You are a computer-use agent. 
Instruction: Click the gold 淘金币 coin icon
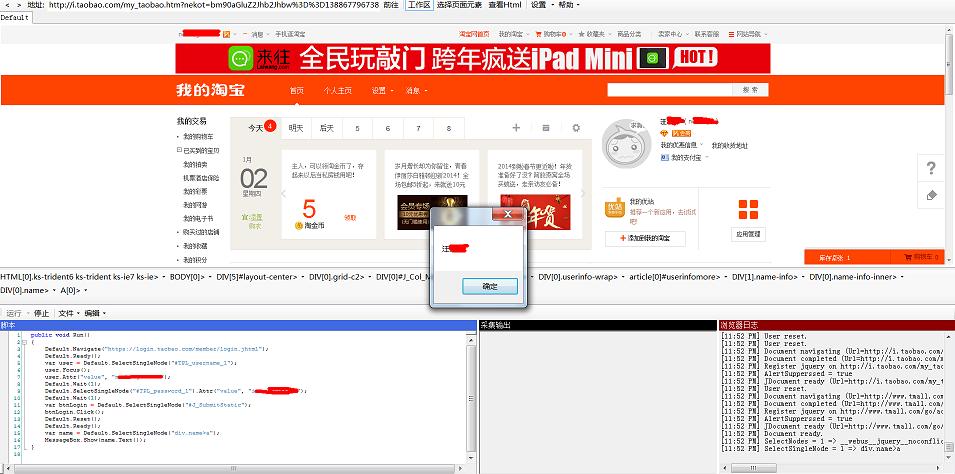[x=298, y=225]
